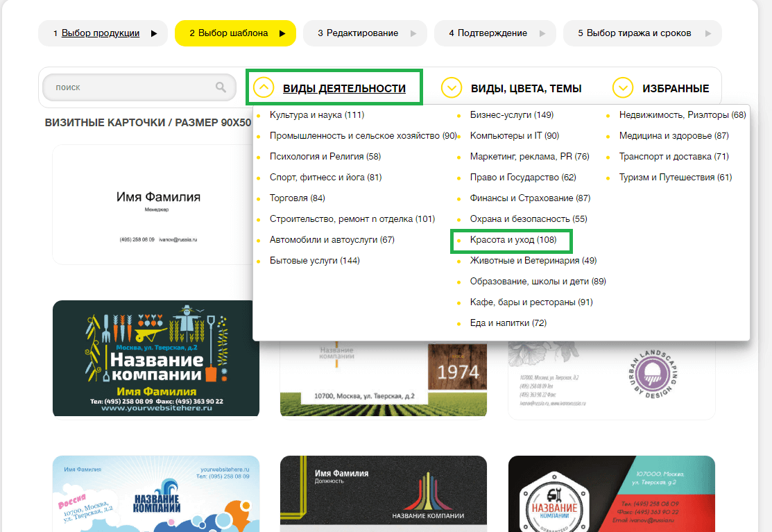Select Красота и уход category
The image size is (772, 532).
[x=513, y=240]
